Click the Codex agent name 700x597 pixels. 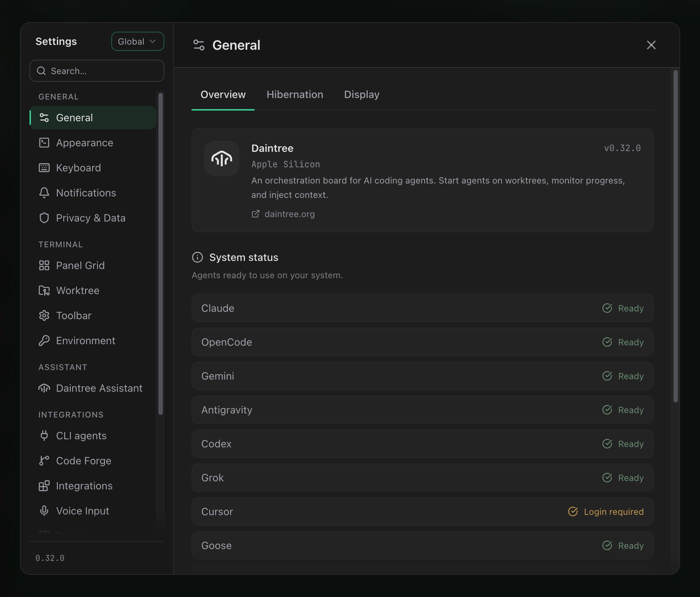216,444
